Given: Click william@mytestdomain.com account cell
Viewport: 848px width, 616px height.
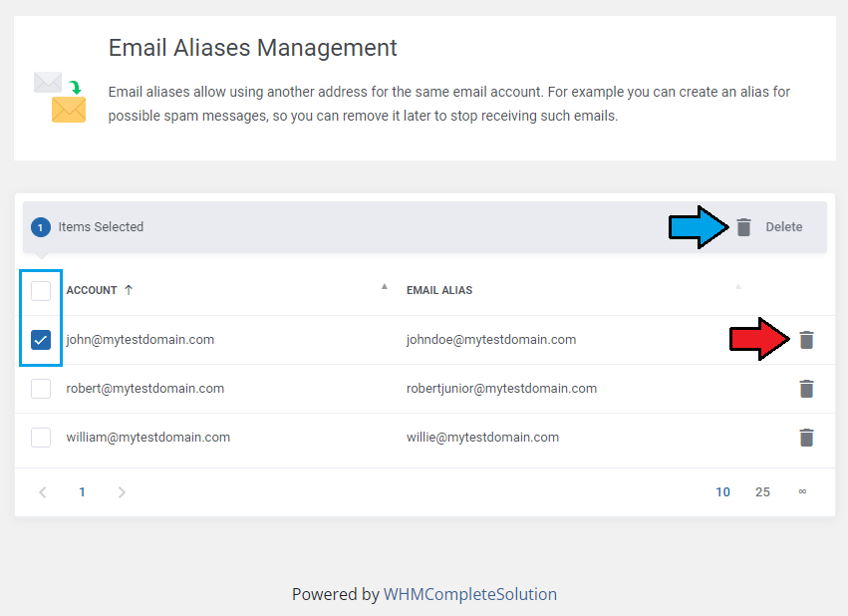Looking at the screenshot, I should 148,437.
